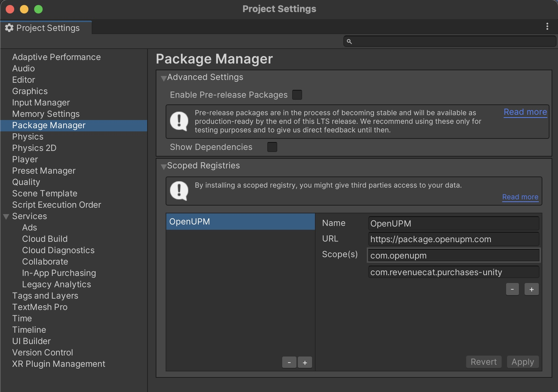This screenshot has width=558, height=392.
Task: Select the OpenUPM registry list entry
Action: tap(240, 222)
